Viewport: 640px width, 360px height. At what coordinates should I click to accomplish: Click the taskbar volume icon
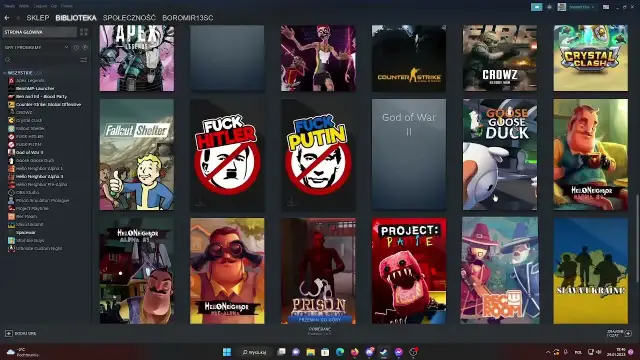pos(599,352)
